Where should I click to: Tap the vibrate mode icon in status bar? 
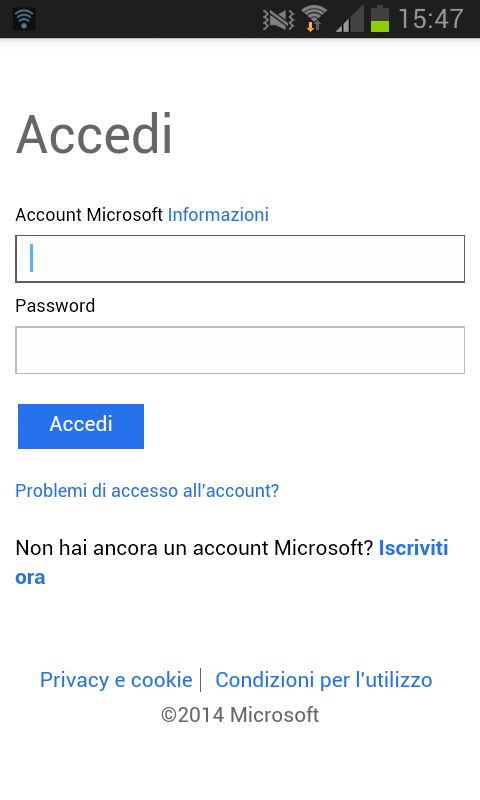coord(279,19)
